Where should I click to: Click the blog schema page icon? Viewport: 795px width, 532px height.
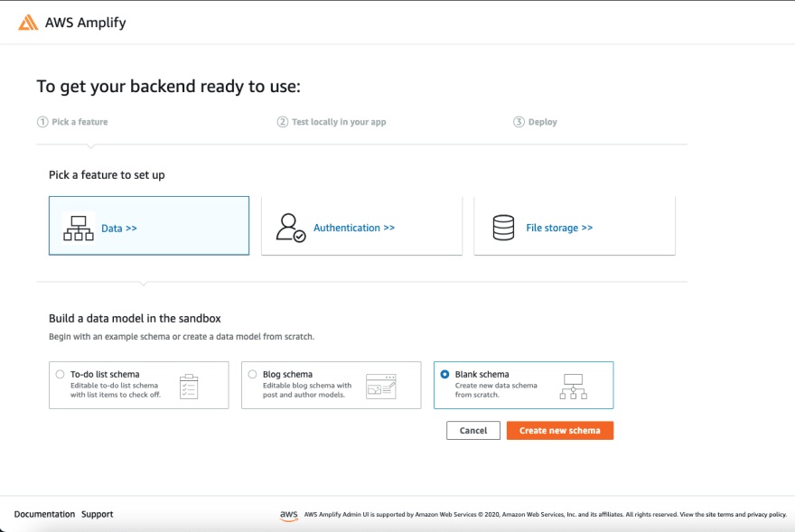click(381, 386)
